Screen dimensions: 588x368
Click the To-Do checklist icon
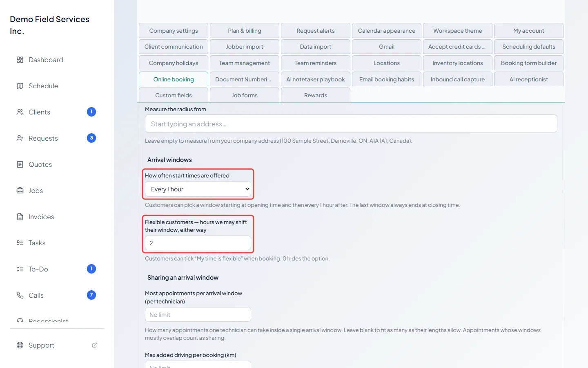coord(20,269)
